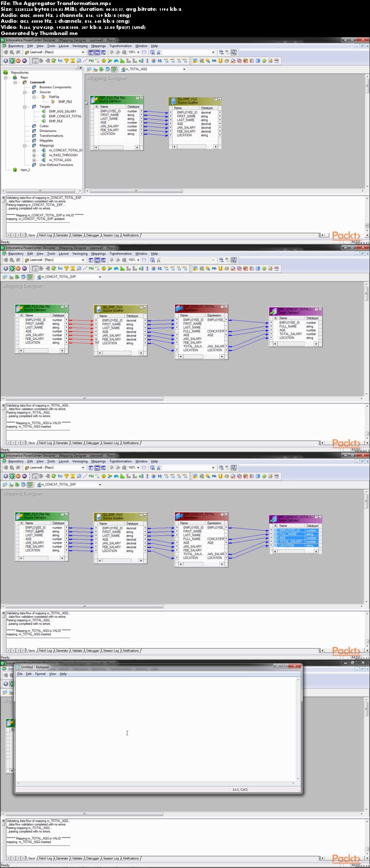Open Mapplet Designer tool icon beside m_TOTAL_AGG box
This screenshot has width=370, height=868.
(x=108, y=69)
